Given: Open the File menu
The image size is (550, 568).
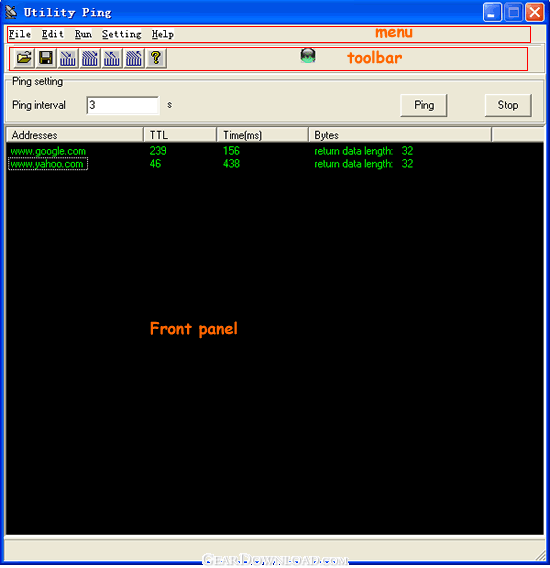Looking at the screenshot, I should point(20,34).
